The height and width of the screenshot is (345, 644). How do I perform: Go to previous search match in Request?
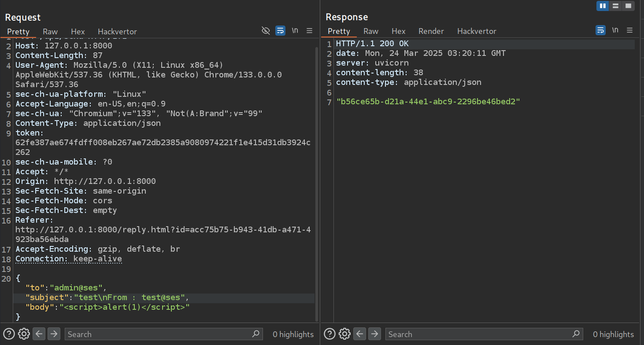[x=39, y=334]
